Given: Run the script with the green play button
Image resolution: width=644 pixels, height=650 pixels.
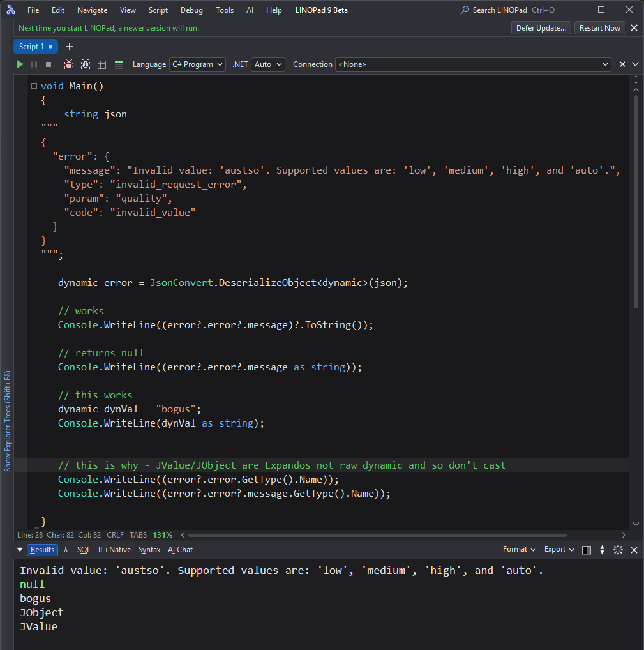Looking at the screenshot, I should pos(20,64).
